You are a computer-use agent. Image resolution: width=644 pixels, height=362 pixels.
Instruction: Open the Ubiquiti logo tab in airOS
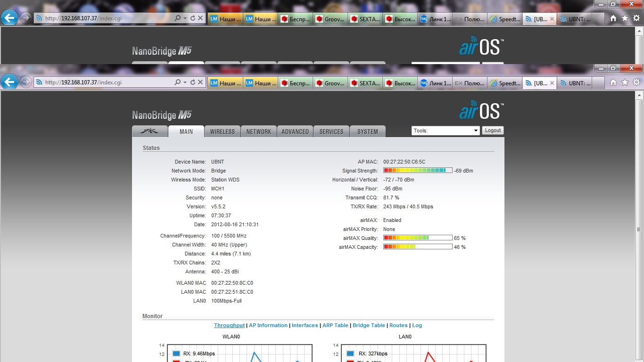150,132
